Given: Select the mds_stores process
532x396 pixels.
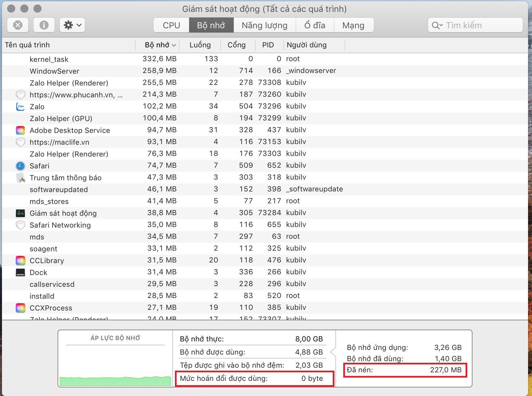Looking at the screenshot, I should [x=265, y=201].
